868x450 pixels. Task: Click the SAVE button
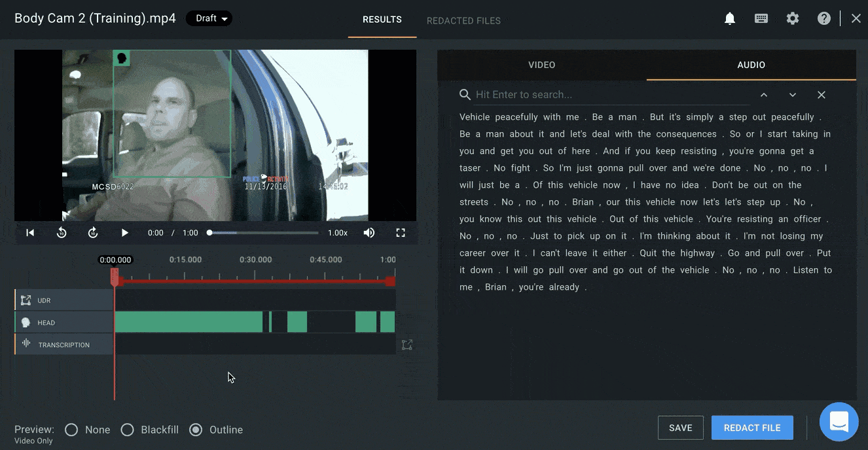pyautogui.click(x=680, y=427)
